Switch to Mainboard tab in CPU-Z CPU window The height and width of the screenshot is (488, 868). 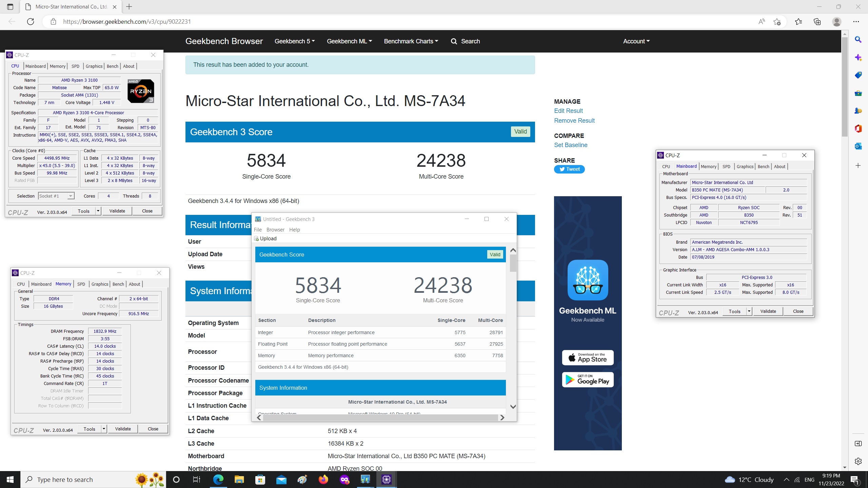click(35, 66)
